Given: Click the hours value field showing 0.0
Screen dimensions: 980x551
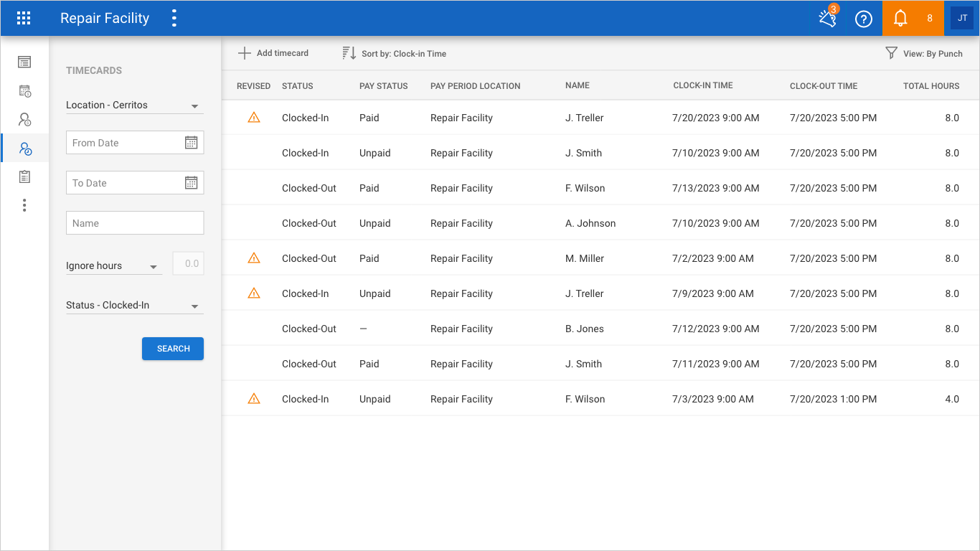Looking at the screenshot, I should [x=188, y=263].
